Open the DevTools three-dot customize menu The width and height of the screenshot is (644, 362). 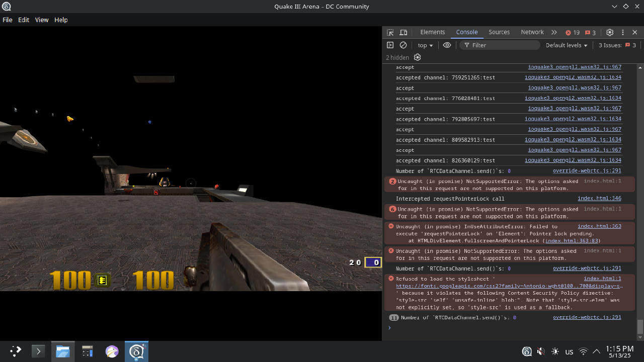pyautogui.click(x=622, y=32)
